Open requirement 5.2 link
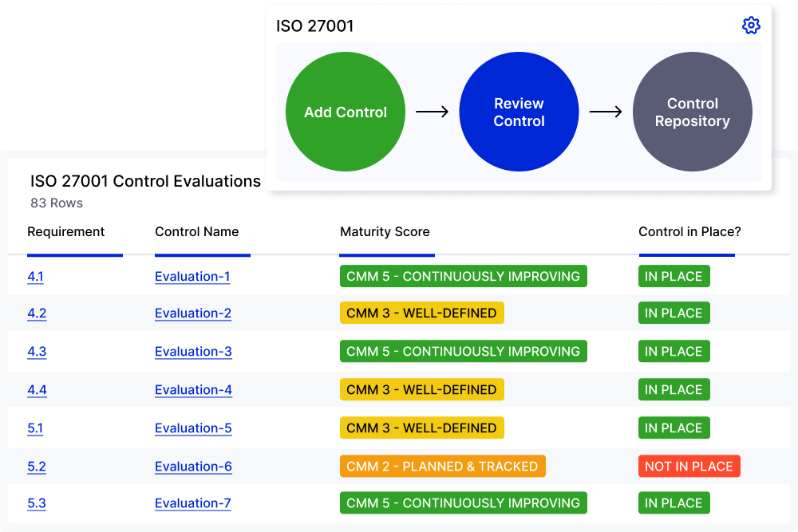 pyautogui.click(x=37, y=467)
